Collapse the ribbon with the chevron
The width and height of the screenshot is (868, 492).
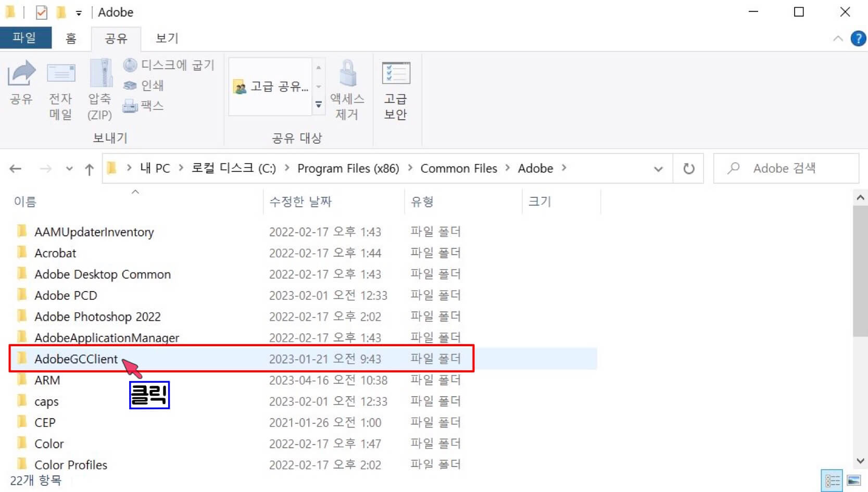pos(838,39)
